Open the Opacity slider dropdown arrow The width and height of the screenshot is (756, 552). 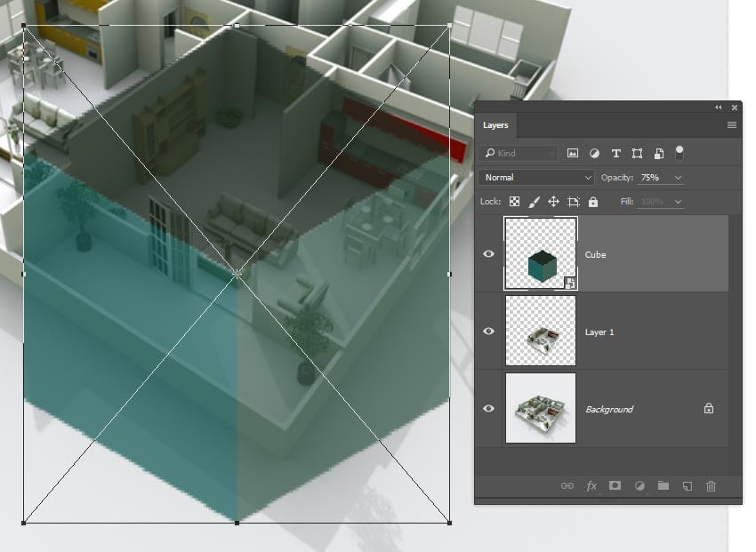(x=678, y=178)
